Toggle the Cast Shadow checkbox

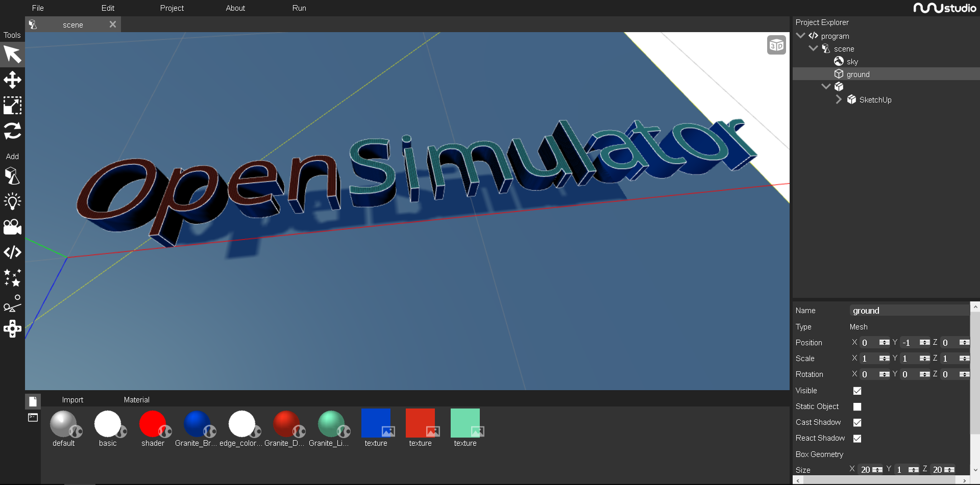(857, 422)
